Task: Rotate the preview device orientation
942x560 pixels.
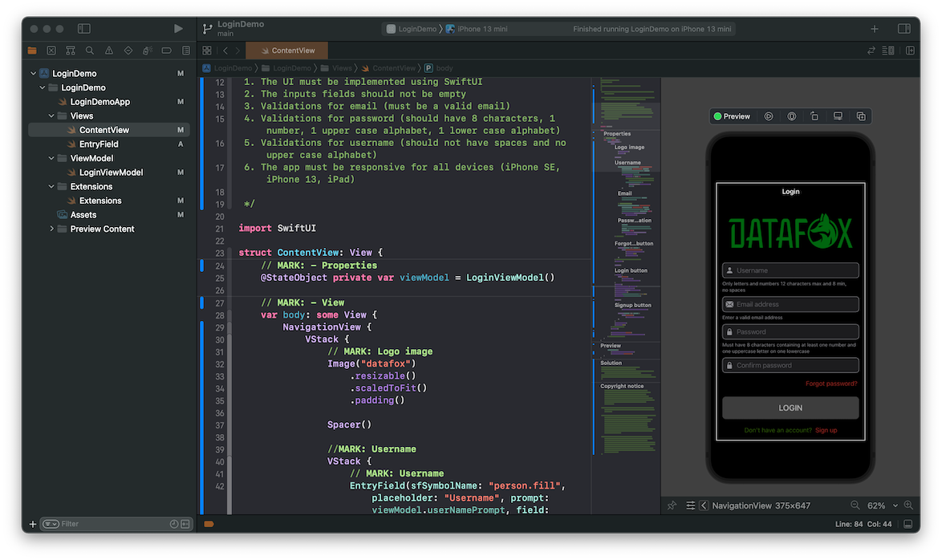Action: [x=814, y=116]
